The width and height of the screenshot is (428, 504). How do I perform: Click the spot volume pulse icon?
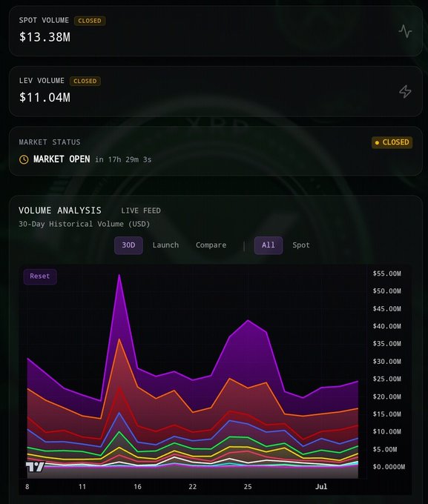[405, 31]
